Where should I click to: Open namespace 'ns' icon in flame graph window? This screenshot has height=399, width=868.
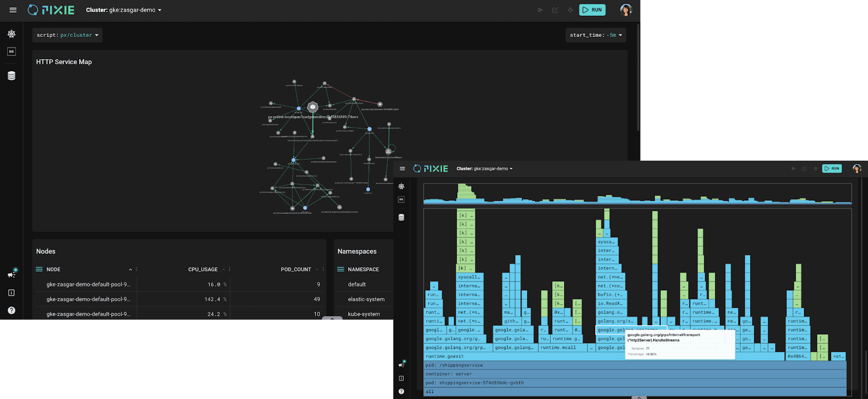[x=401, y=199]
